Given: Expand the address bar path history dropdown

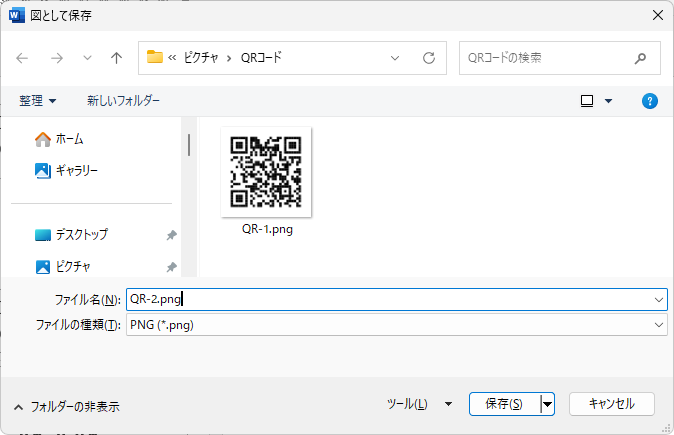Looking at the screenshot, I should [x=395, y=58].
